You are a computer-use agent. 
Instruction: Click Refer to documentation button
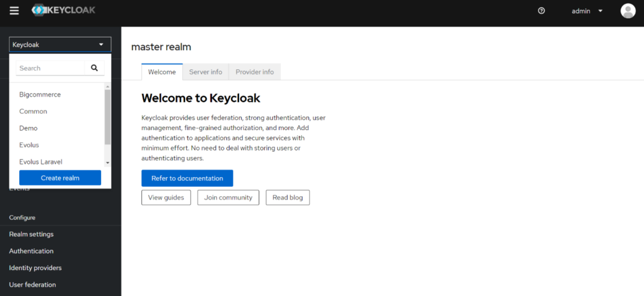pyautogui.click(x=188, y=178)
